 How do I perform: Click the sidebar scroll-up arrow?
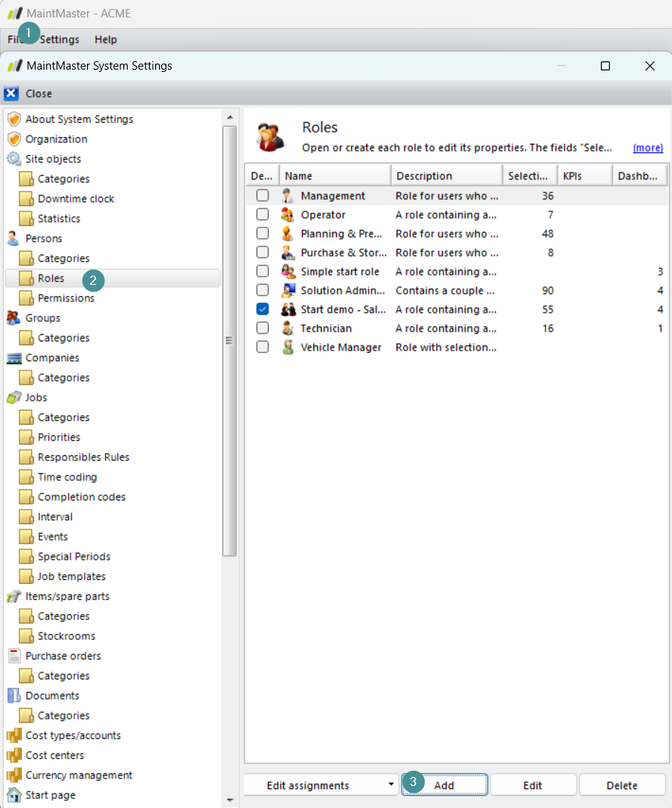pos(230,117)
